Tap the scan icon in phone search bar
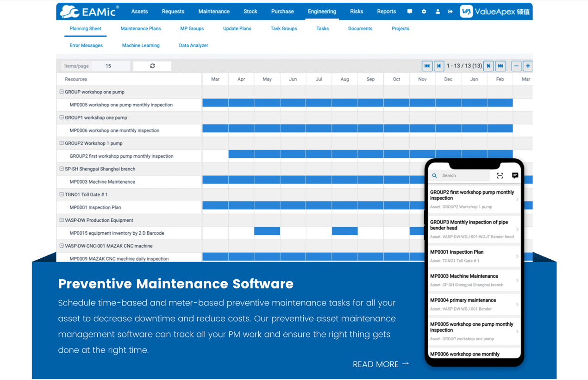Image resolution: width=588 pixels, height=380 pixels. [500, 176]
